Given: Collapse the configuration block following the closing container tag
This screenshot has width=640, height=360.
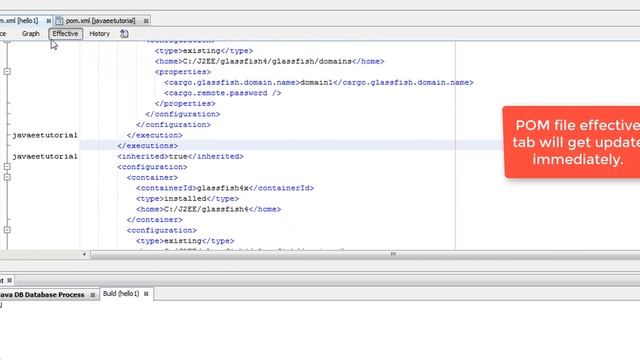Looking at the screenshot, I should pos(7,230).
